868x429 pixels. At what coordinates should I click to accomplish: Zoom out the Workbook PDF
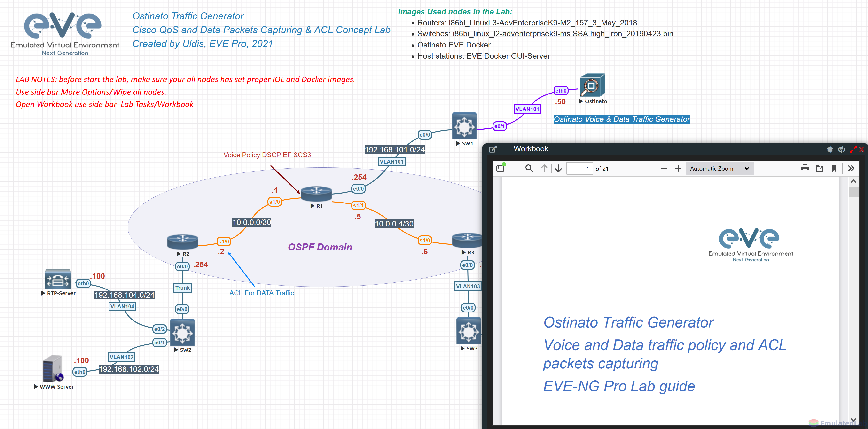tap(664, 168)
